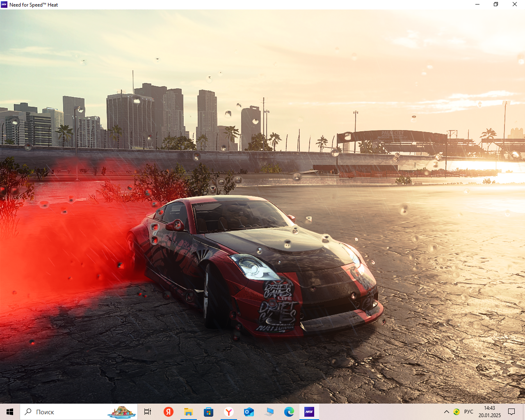
Task: Click the Поиск search box
Action: [62, 412]
